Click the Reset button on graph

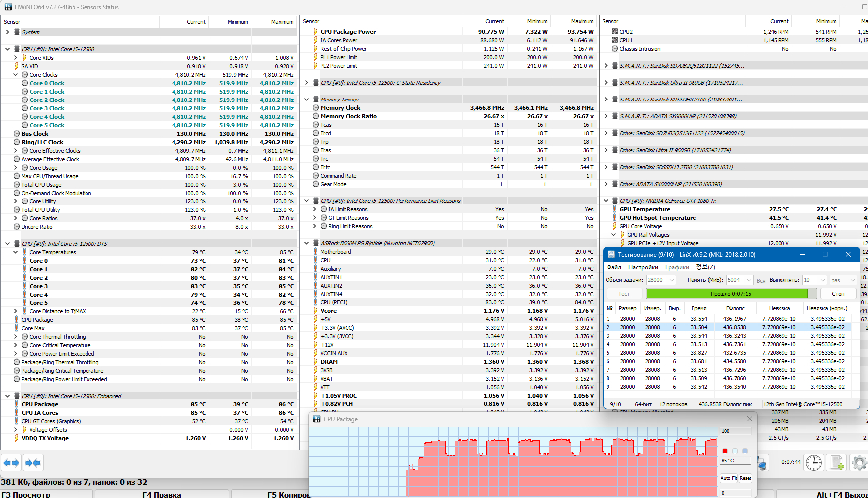[745, 478]
